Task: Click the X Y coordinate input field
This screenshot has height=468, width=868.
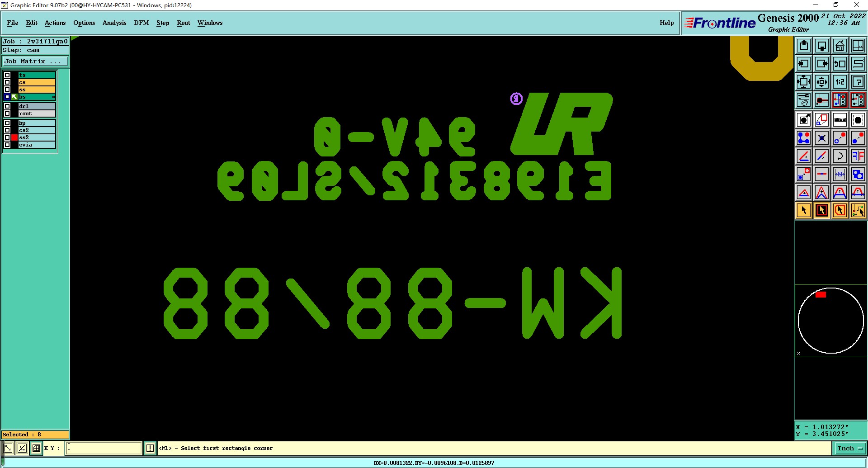Action: click(104, 448)
